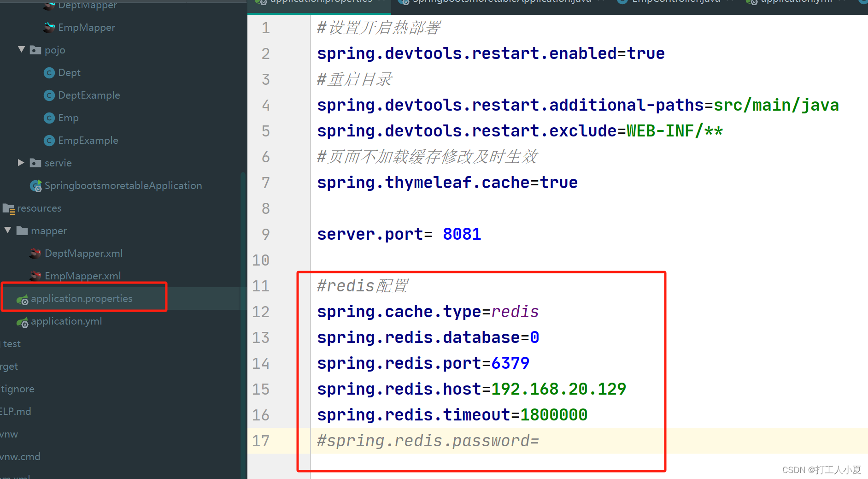Click the class icon beside Dept
Screen dimensions: 868x479
click(49, 72)
